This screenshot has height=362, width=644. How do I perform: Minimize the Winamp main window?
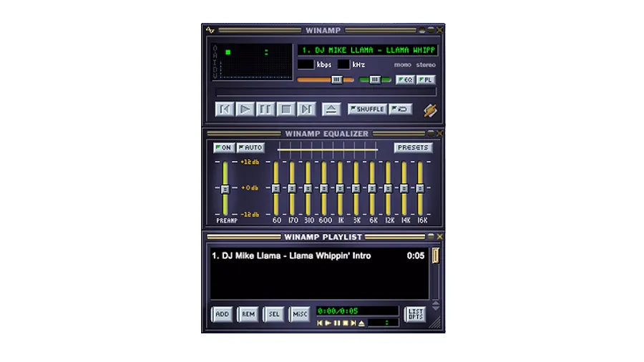pos(421,30)
